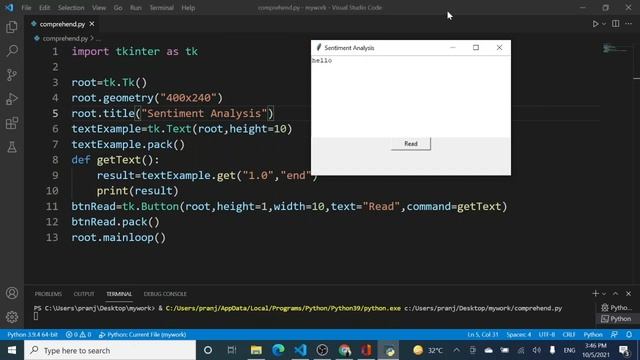640x360 pixels.
Task: Open the editor More Actions ellipsis
Action: (x=629, y=24)
